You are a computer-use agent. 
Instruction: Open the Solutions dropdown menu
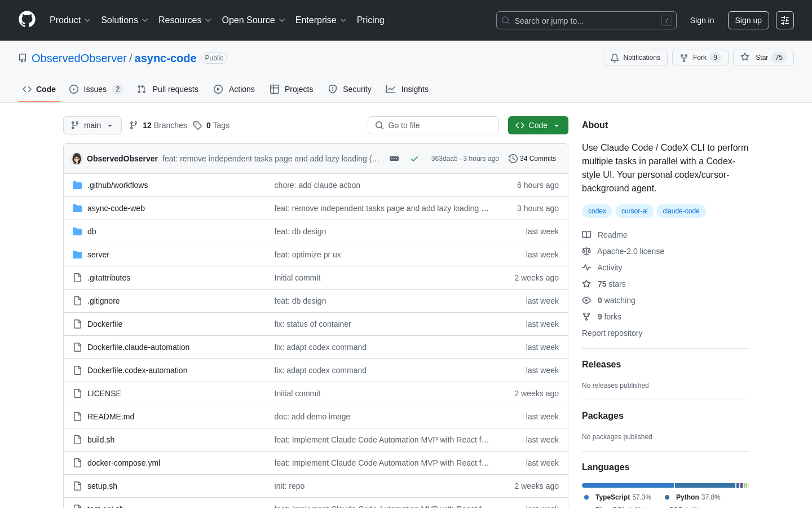pos(125,20)
